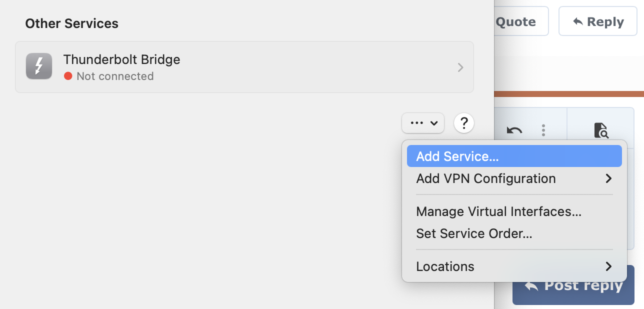The width and height of the screenshot is (644, 309).
Task: Select the Locations menu item
Action: pos(445,266)
